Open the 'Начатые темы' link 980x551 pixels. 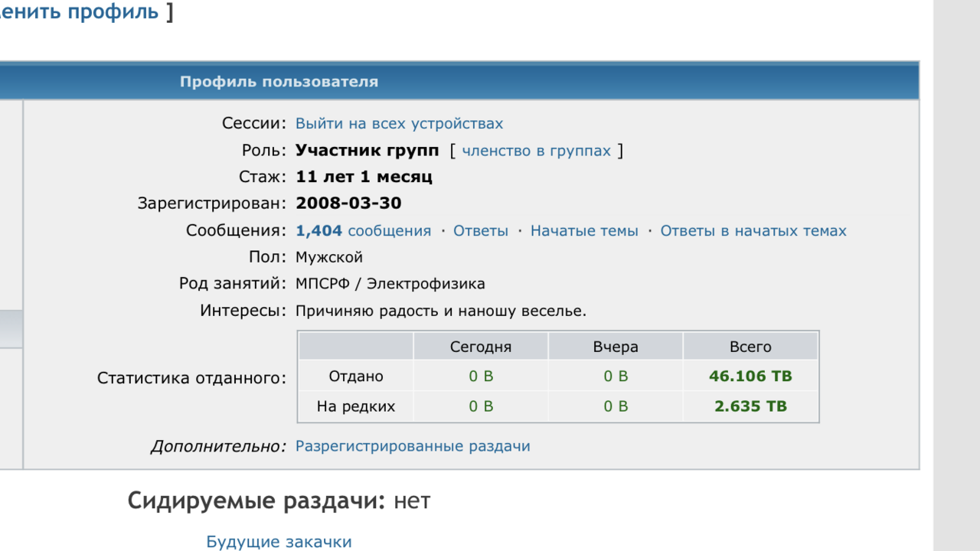pyautogui.click(x=584, y=231)
